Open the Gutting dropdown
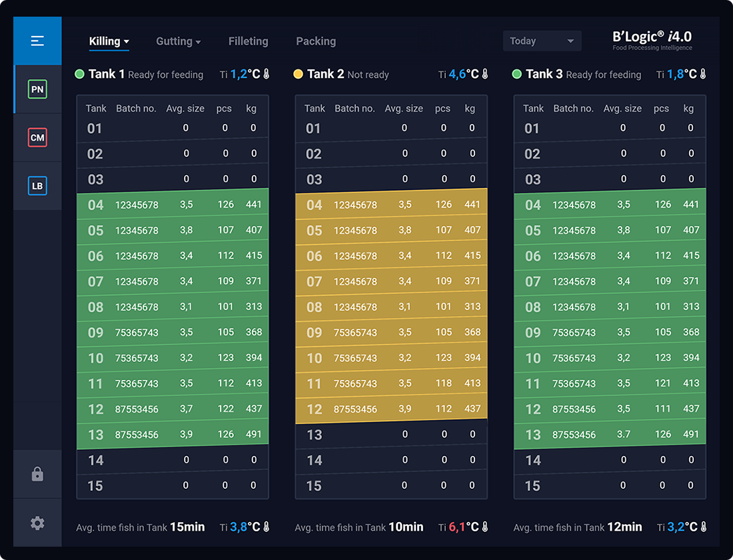Viewport: 733px width, 560px height. (178, 41)
